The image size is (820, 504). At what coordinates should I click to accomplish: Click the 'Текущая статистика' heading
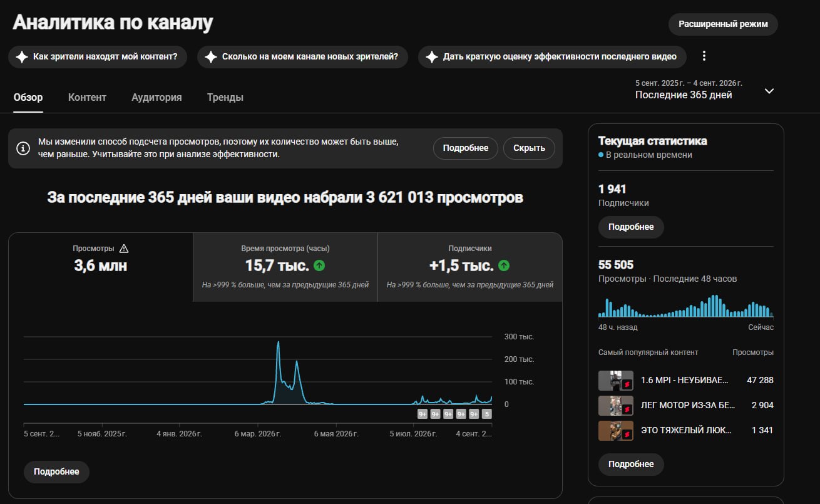point(653,141)
